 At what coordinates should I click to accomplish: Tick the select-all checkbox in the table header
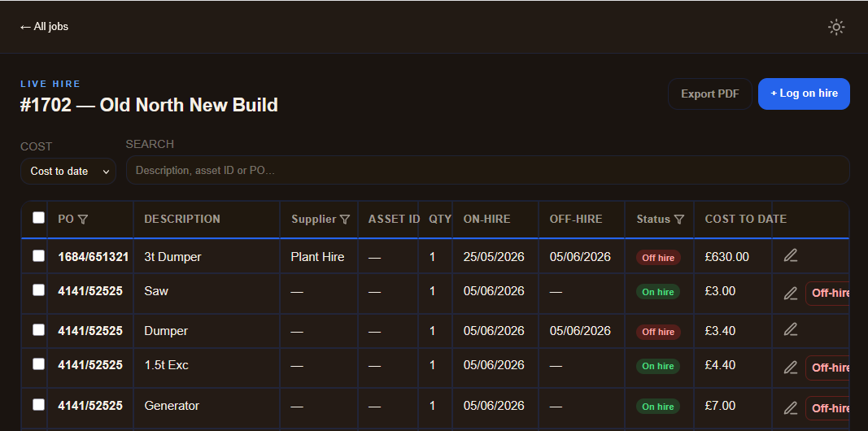click(x=38, y=217)
